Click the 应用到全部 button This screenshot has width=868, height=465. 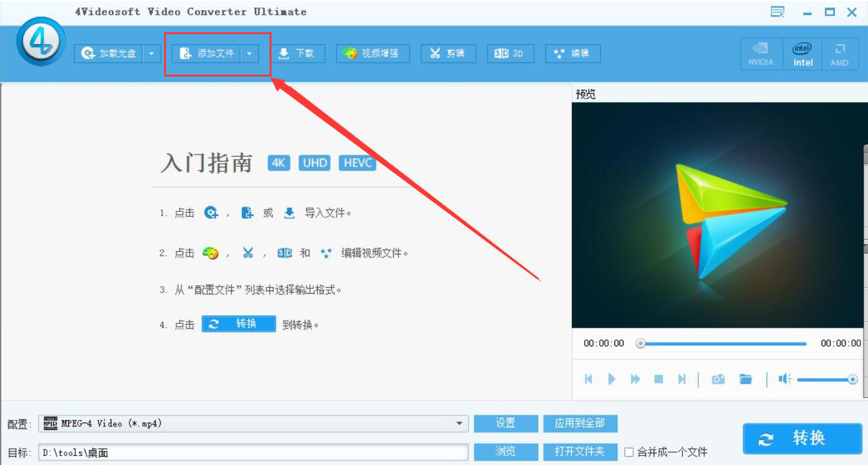(x=580, y=423)
